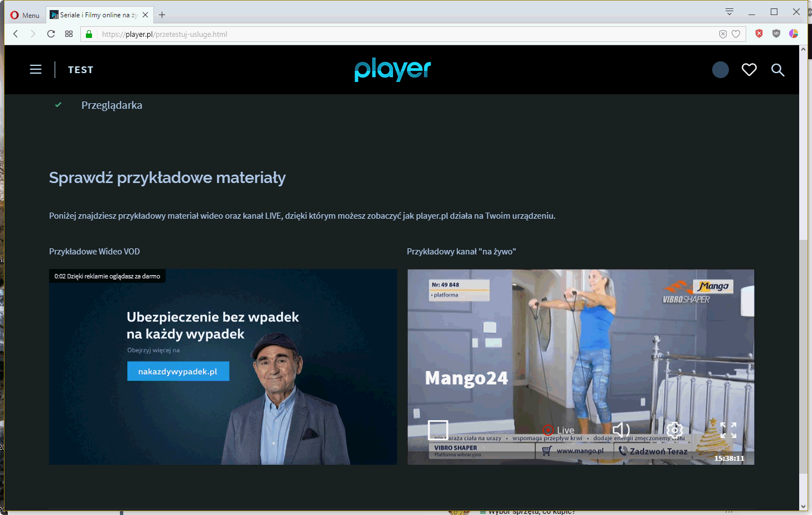The height and width of the screenshot is (515, 812).
Task: Go back to previous page
Action: click(16, 34)
